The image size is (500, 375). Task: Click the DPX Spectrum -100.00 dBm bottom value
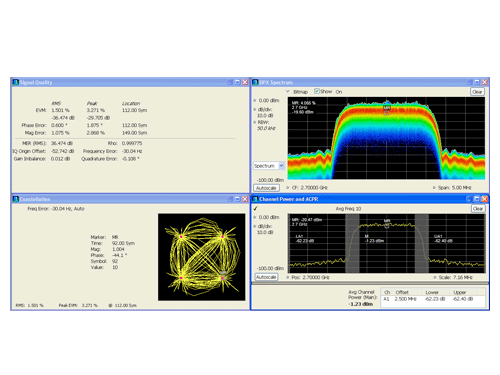(x=270, y=180)
